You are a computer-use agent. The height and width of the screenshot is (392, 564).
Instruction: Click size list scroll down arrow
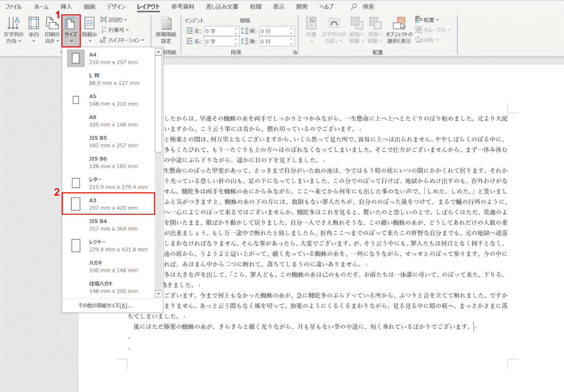click(x=158, y=294)
